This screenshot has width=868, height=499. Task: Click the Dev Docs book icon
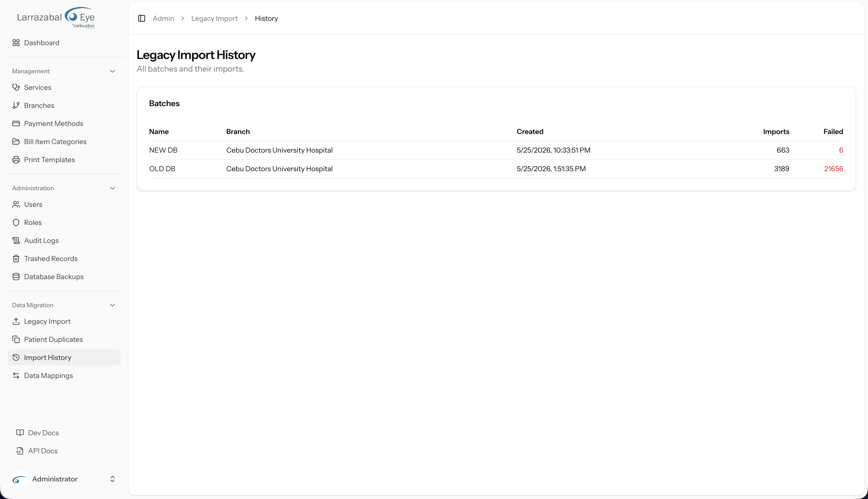coord(20,433)
